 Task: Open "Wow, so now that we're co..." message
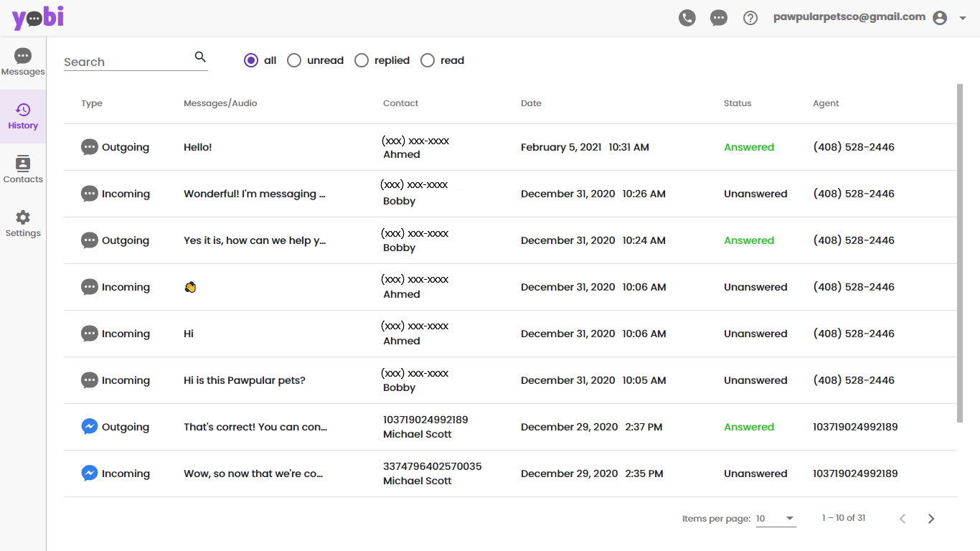point(253,474)
